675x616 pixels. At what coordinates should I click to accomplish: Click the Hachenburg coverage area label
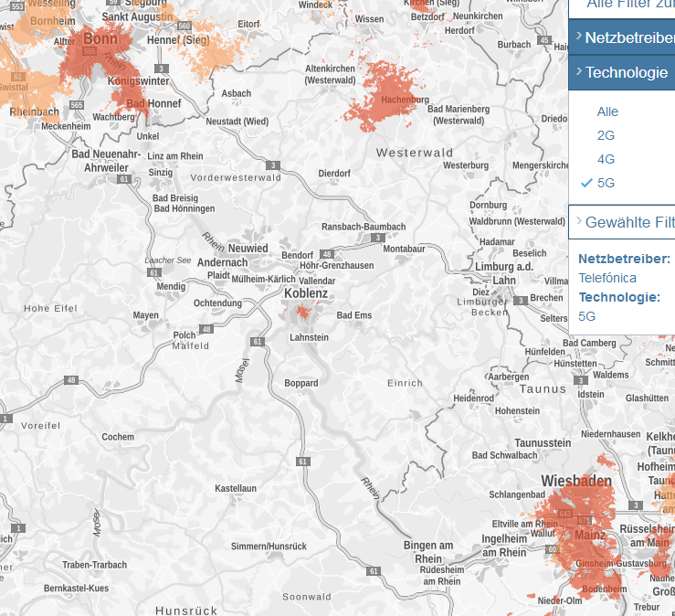[405, 100]
